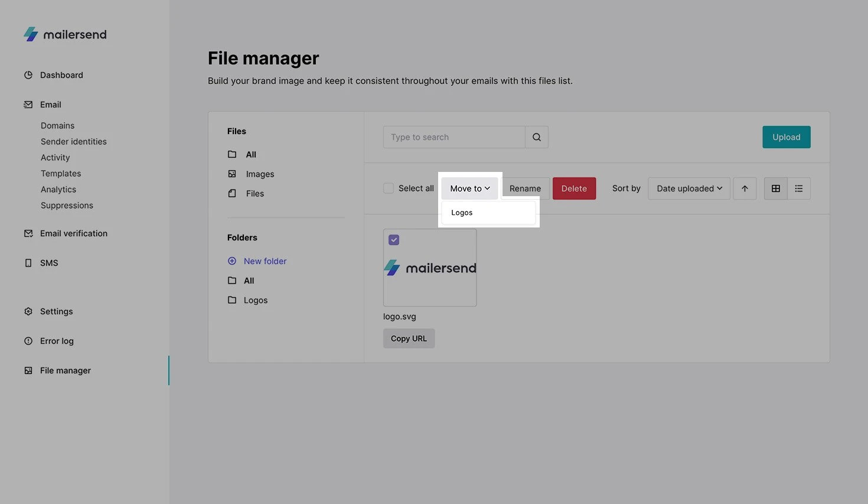This screenshot has height=504, width=868.
Task: Switch to grid view icon
Action: pyautogui.click(x=775, y=188)
